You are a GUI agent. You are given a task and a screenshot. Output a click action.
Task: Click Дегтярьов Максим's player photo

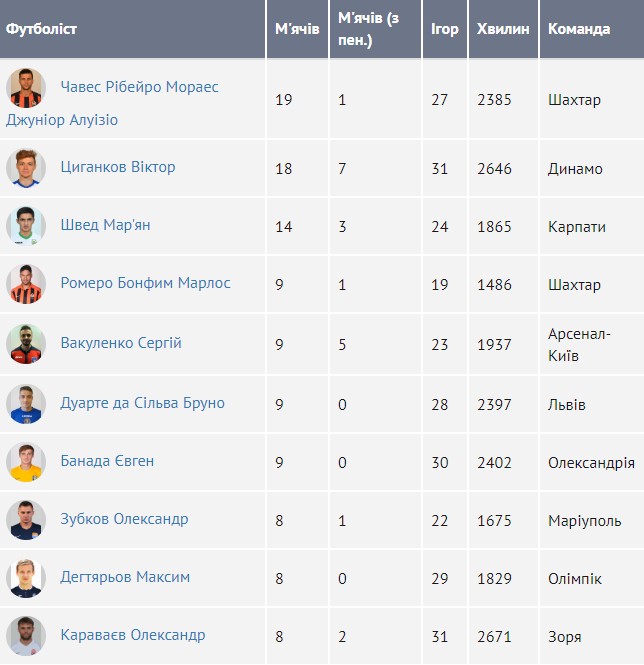coord(26,578)
